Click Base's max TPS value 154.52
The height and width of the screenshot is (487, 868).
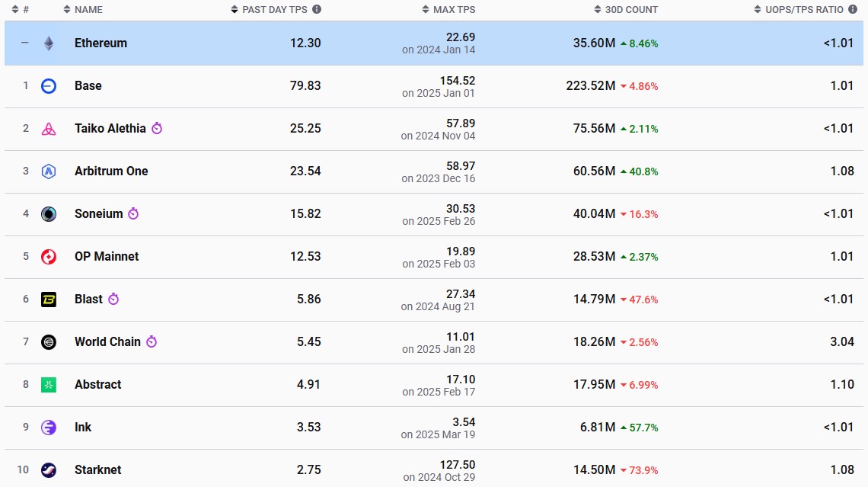(458, 81)
